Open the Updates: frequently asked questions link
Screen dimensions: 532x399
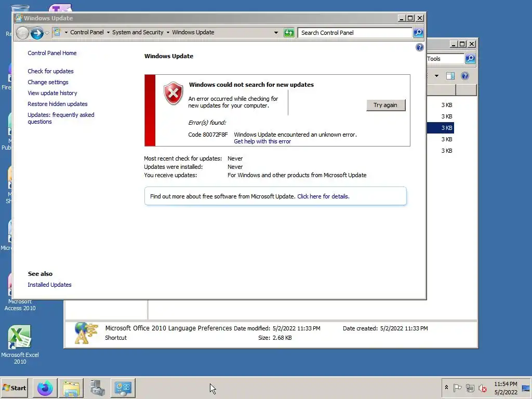(x=61, y=118)
